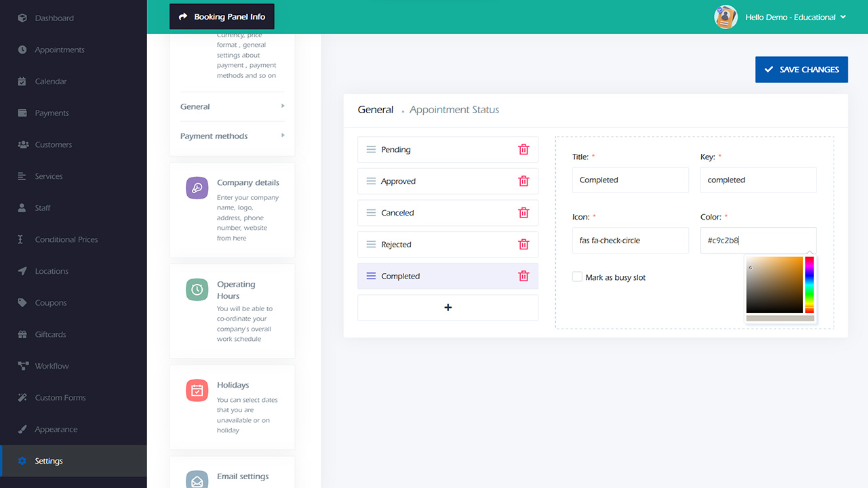Click the Email settings envelope icon

[x=197, y=480]
